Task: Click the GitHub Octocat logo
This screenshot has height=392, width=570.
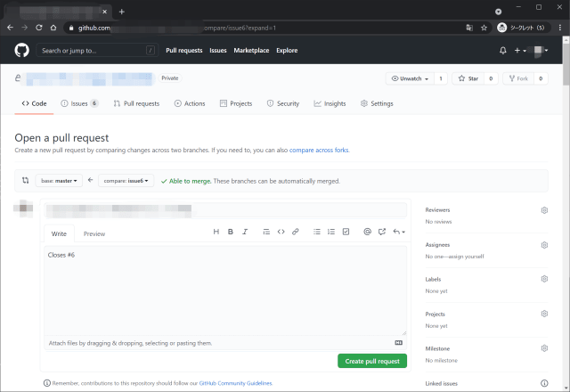Action: point(21,50)
